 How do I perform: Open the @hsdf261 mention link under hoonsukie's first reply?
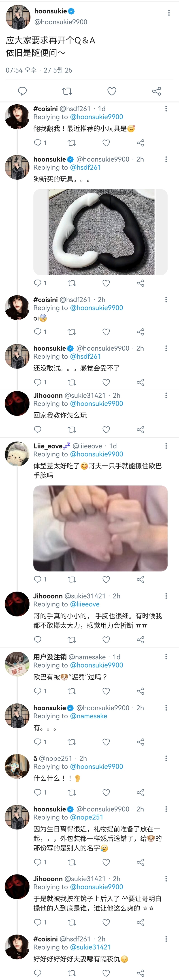[x=85, y=167]
